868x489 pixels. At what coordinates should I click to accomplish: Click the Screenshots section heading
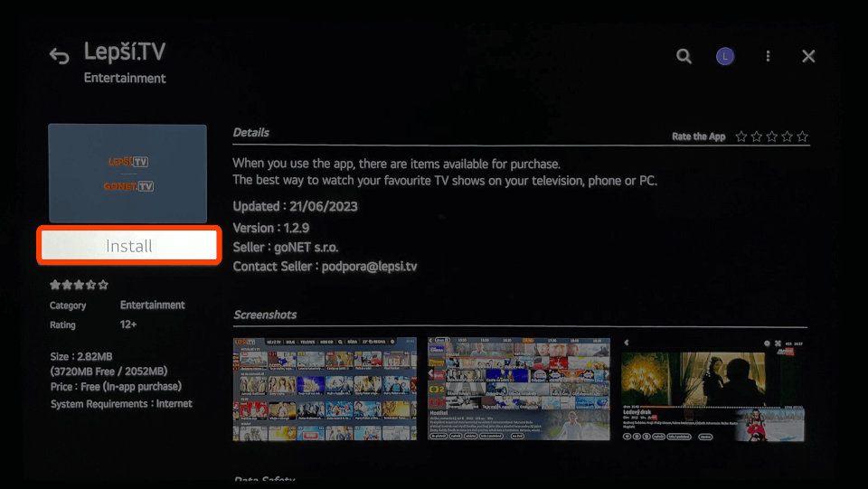tap(265, 315)
